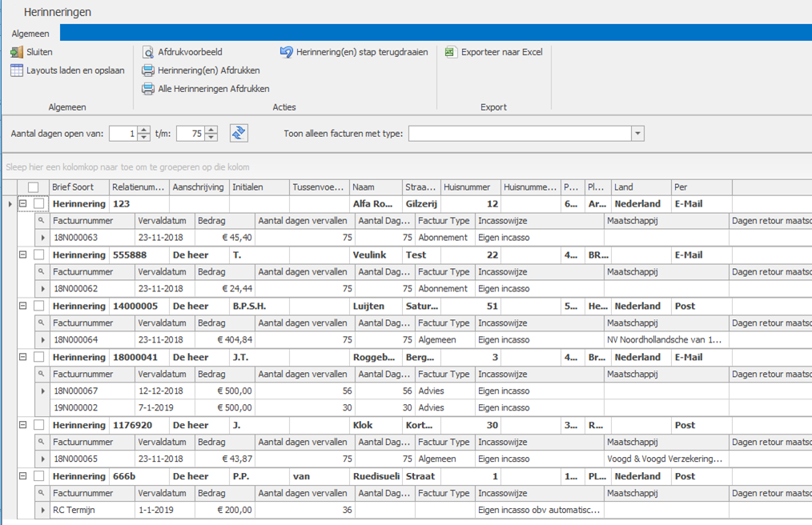This screenshot has width=812, height=525.
Task: Click the Toon alleen facturen type field
Action: point(520,134)
